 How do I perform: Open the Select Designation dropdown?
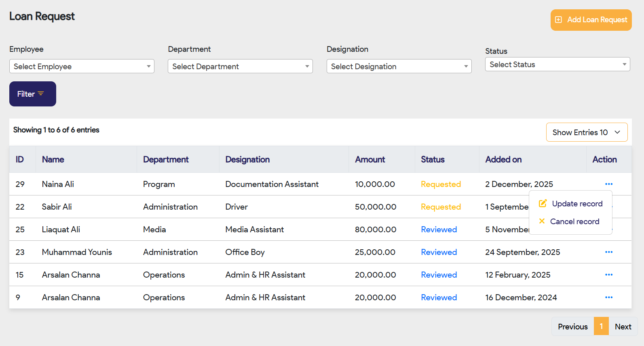pos(399,66)
